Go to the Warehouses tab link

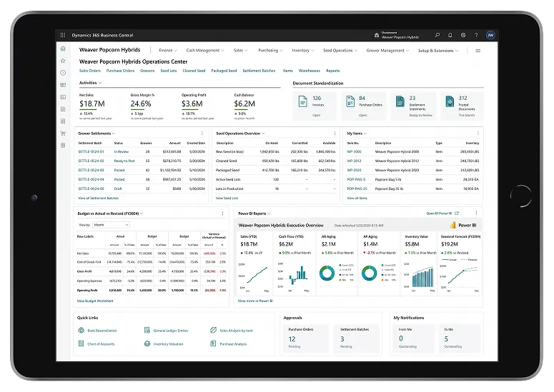[x=309, y=71]
